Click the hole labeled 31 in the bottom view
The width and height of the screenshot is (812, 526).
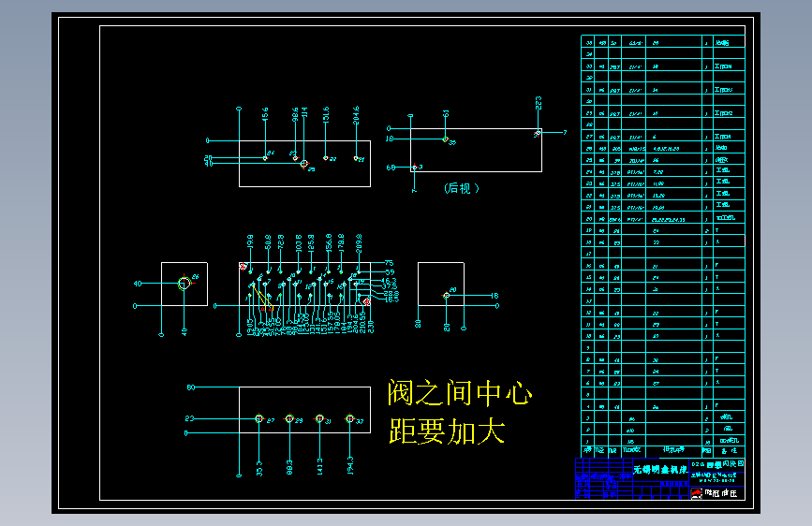(x=320, y=418)
